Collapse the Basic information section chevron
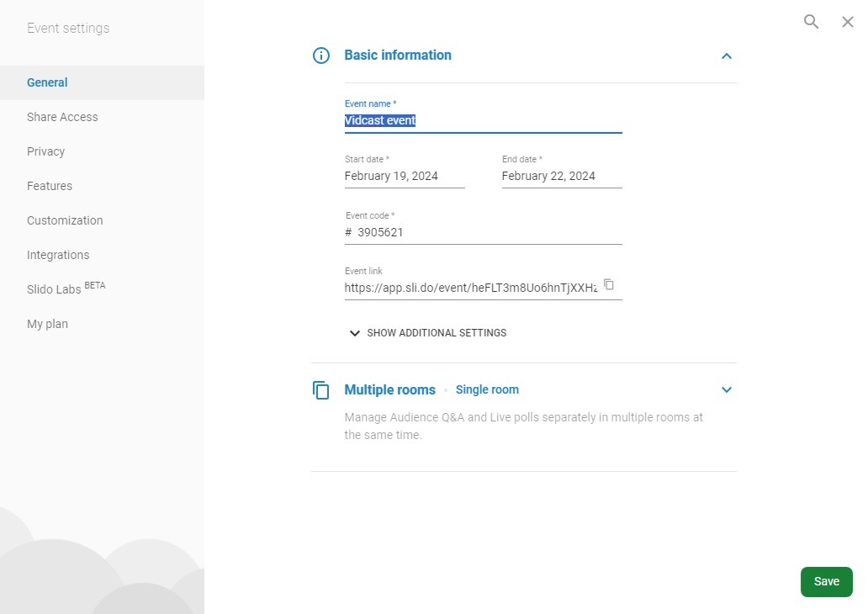The width and height of the screenshot is (868, 614). [727, 56]
